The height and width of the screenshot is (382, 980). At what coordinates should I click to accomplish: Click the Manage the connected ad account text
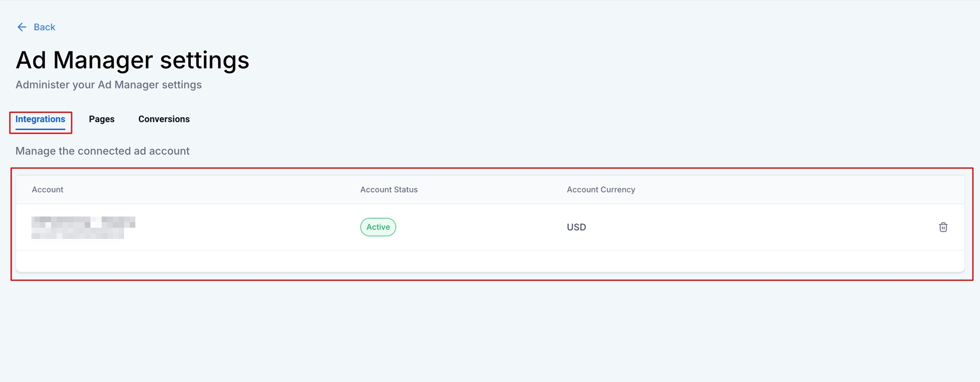point(102,151)
